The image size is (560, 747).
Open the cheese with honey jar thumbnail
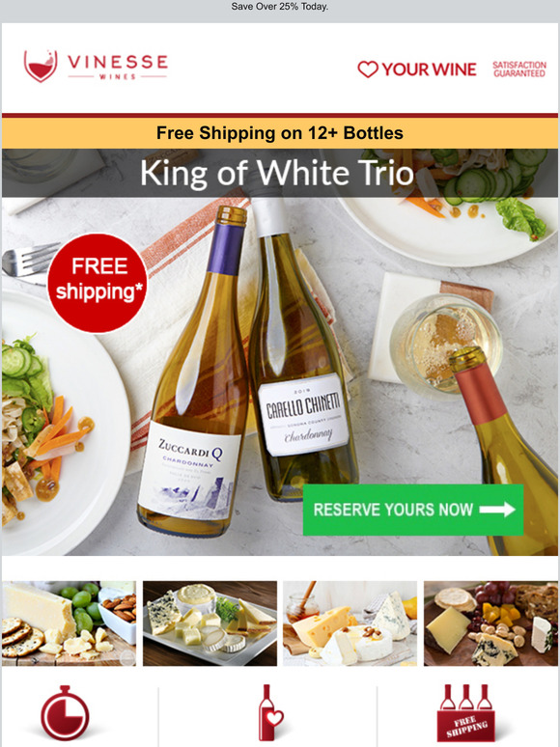tap(350, 623)
